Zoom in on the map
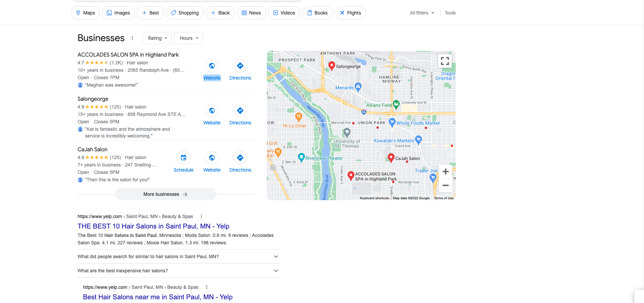The width and height of the screenshot is (644, 303). tap(446, 172)
